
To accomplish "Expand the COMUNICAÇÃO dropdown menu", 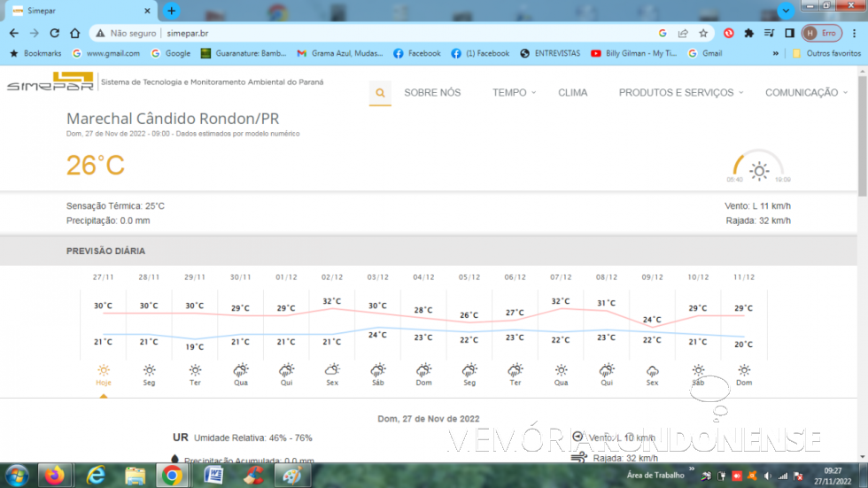I will pyautogui.click(x=805, y=93).
